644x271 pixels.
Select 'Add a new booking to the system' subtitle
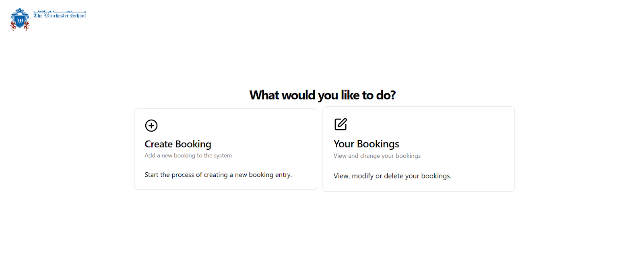188,155
